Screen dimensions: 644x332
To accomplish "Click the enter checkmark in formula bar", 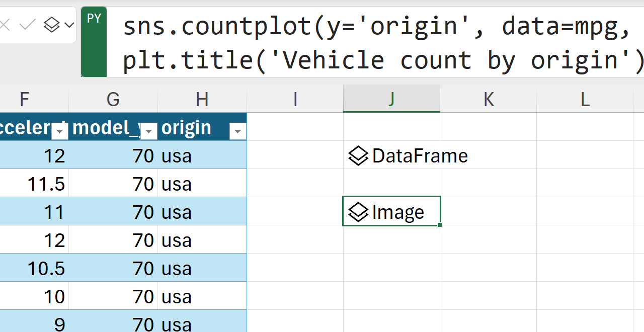I will tap(27, 25).
